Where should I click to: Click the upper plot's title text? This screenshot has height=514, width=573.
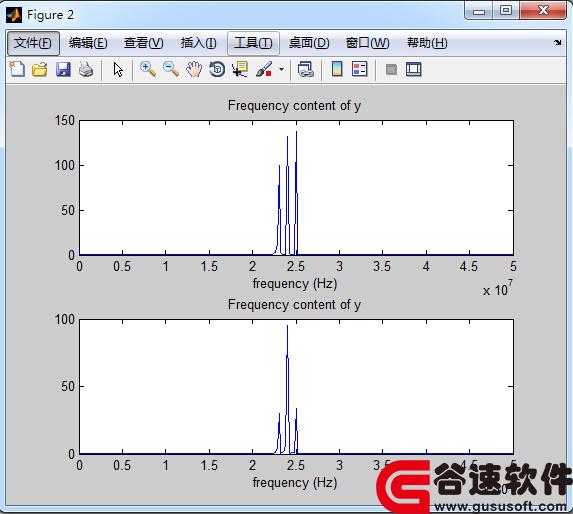(295, 106)
